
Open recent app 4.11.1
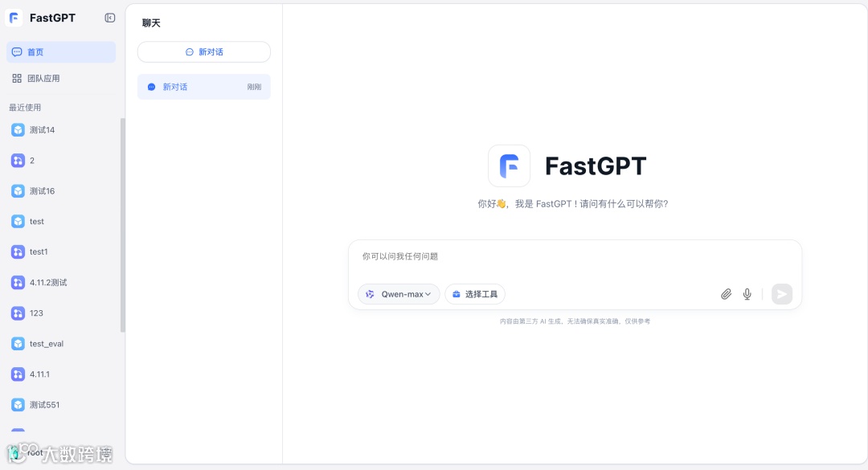pyautogui.click(x=61, y=374)
